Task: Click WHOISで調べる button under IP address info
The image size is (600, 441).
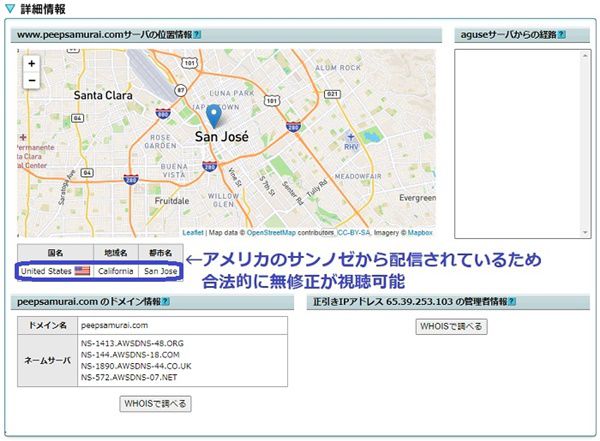Action: (x=451, y=327)
